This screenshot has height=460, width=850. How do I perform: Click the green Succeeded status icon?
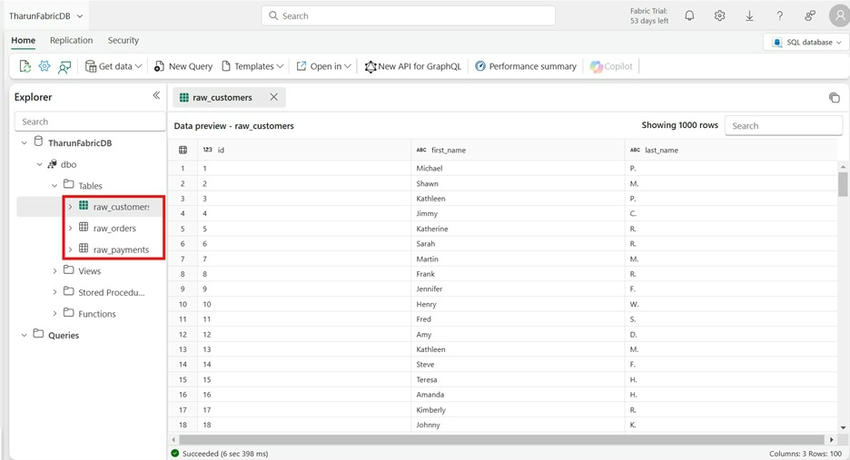tap(175, 453)
